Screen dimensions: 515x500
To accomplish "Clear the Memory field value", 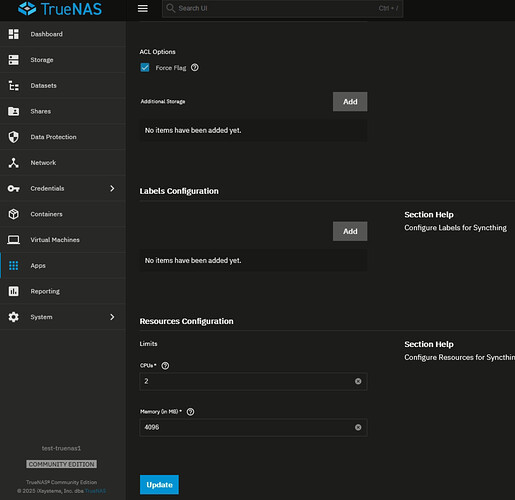I will 358,427.
